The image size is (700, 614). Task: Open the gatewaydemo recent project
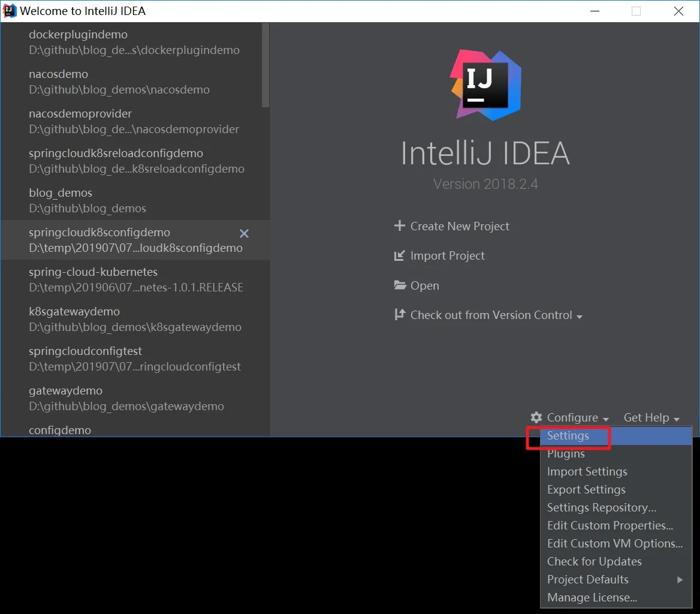point(135,398)
